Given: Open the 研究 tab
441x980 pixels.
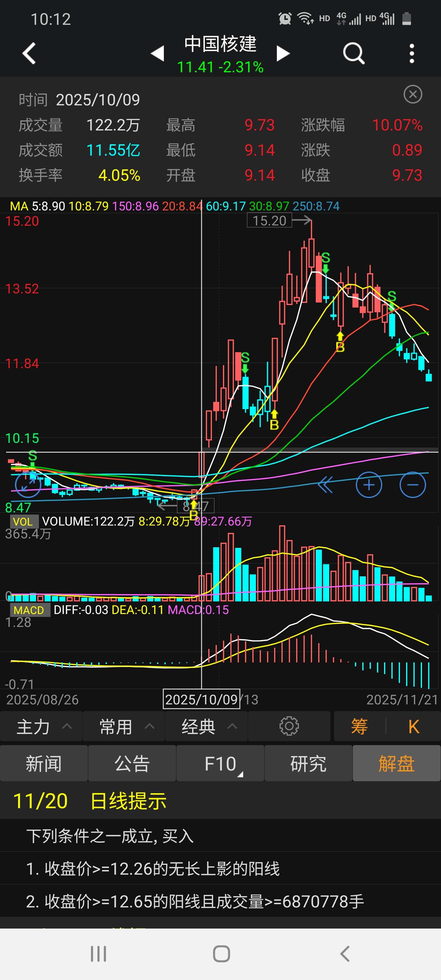Looking at the screenshot, I should coord(308,763).
